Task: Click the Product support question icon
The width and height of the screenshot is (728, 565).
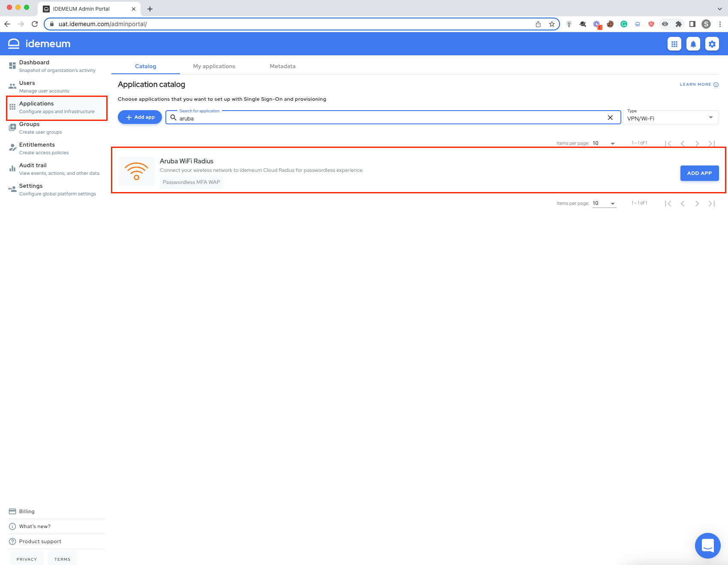Action: [12, 541]
